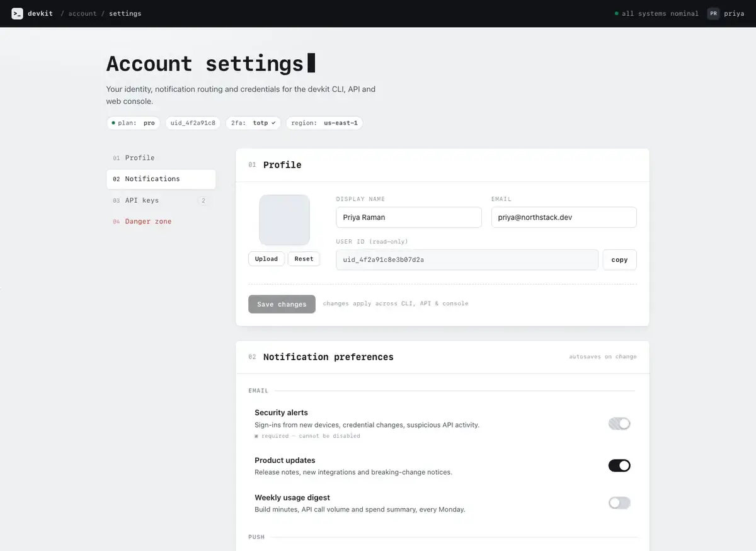Click the Account settings page title
Screen dimensions: 756x551
click(x=205, y=64)
